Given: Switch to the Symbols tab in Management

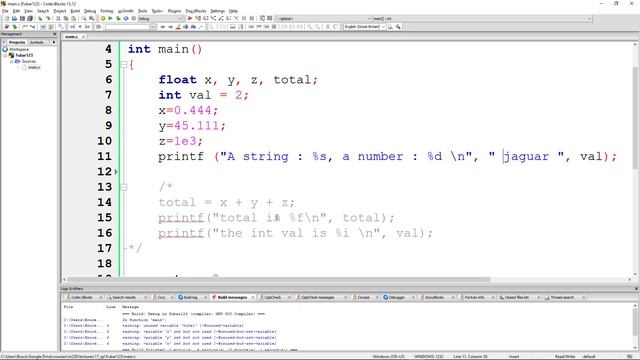Looking at the screenshot, I should tap(37, 42).
